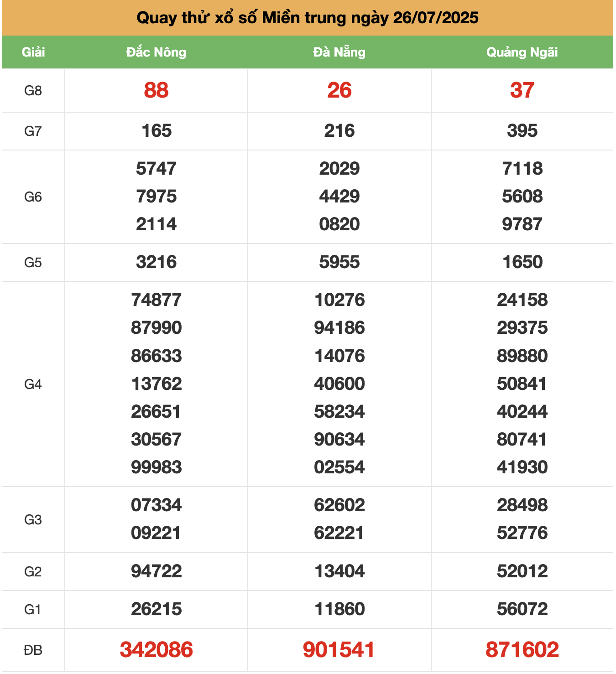This screenshot has height=674, width=616.
Task: Select special prize number 342086
Action: click(x=156, y=650)
